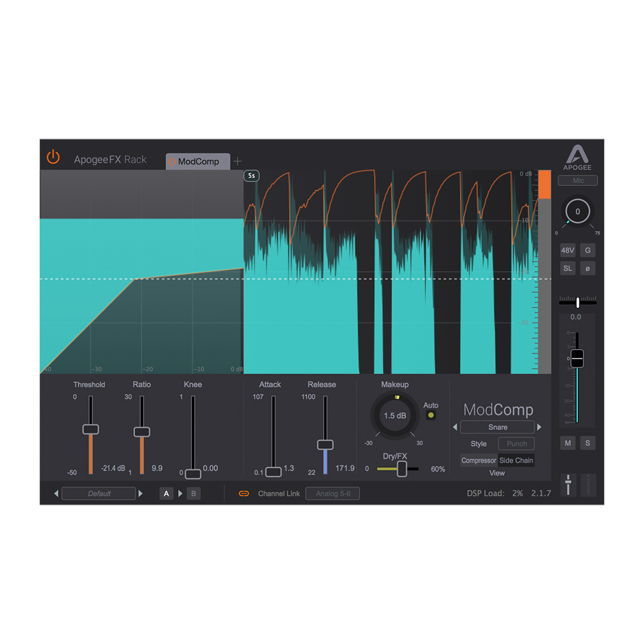Click the Attack value 1.3
644x644 pixels.
(x=289, y=468)
